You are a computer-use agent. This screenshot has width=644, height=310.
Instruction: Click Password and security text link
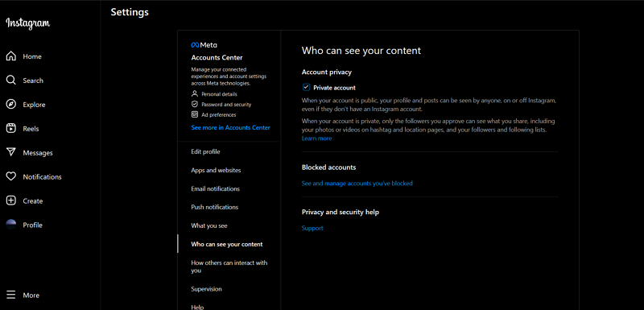pos(226,105)
